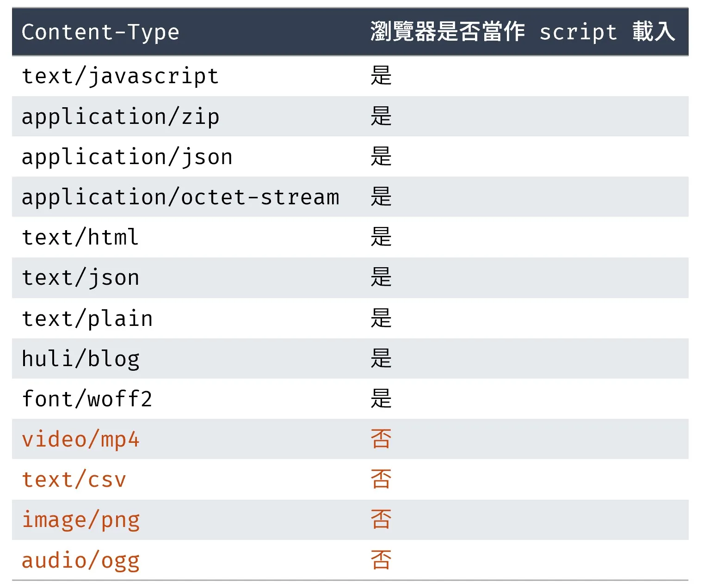This screenshot has height=588, width=703.
Task: Select the red text/csv cell
Action: pyautogui.click(x=74, y=480)
